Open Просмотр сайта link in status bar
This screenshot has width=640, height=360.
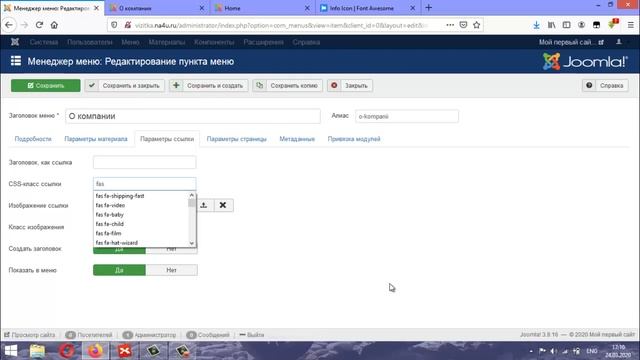coord(29,335)
